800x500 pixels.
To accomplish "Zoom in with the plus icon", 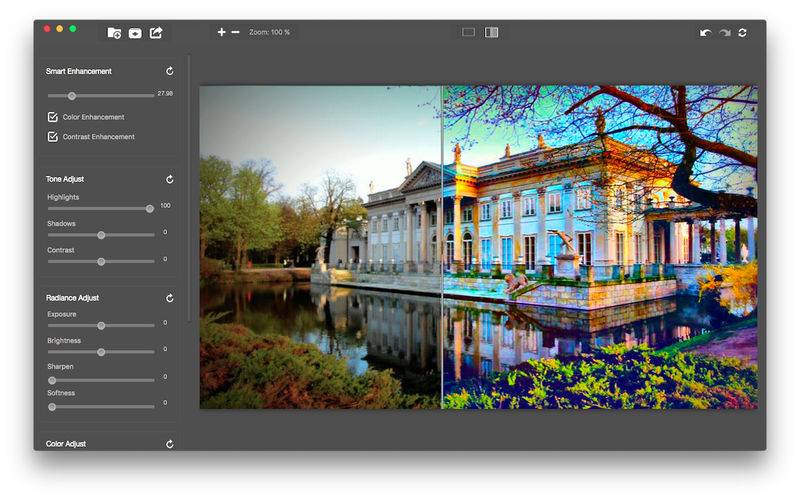I will (x=221, y=32).
